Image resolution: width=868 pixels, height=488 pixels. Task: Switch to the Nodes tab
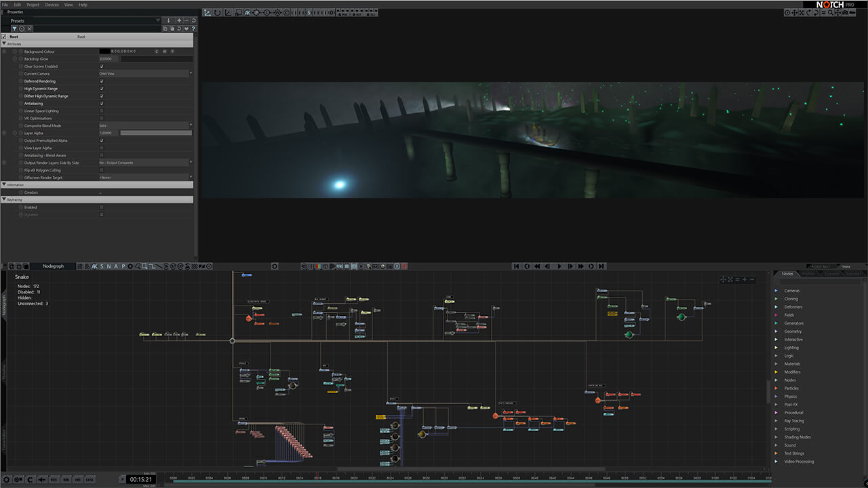(787, 274)
